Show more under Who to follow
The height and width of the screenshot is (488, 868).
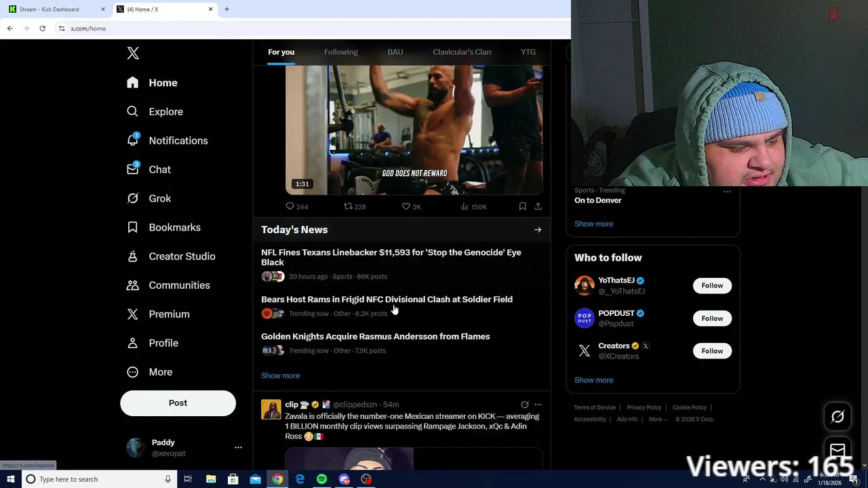click(x=593, y=380)
